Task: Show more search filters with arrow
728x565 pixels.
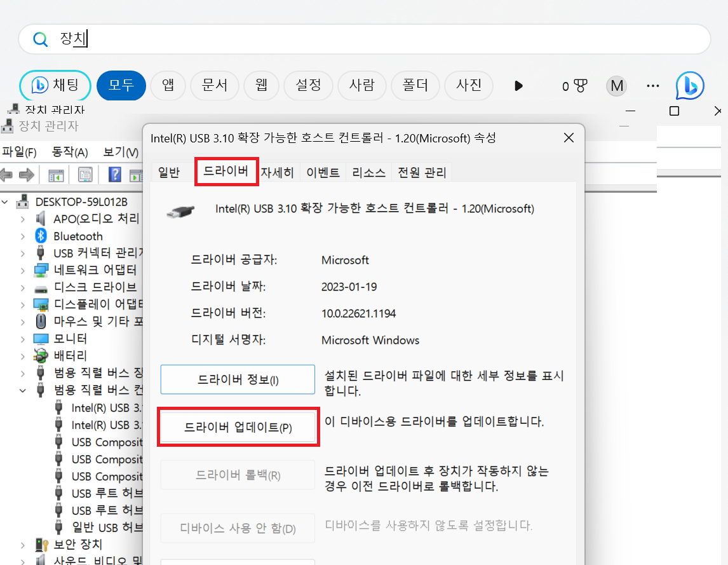Action: (x=518, y=86)
